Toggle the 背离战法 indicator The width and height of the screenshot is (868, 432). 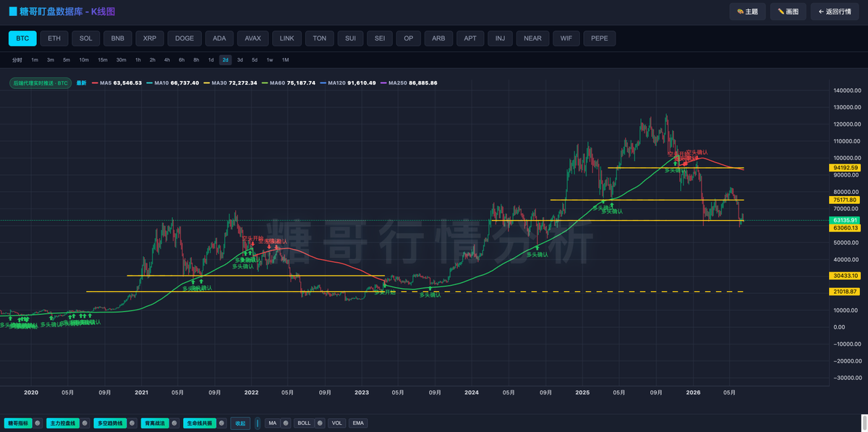[155, 423]
